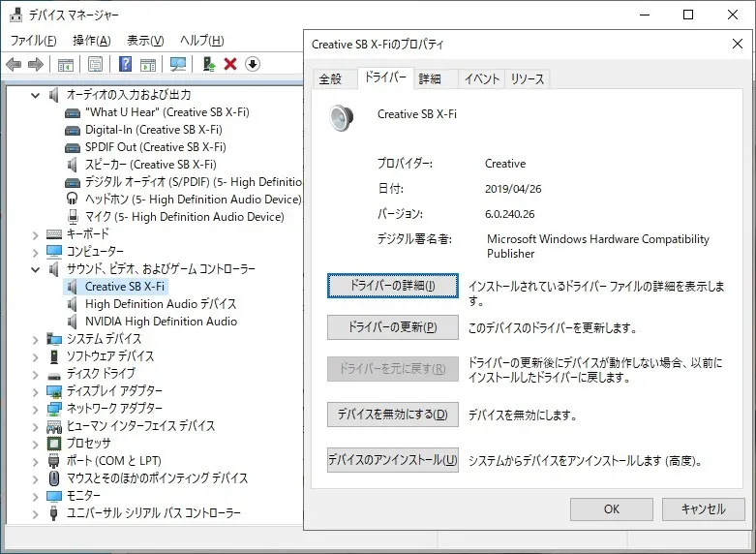The height and width of the screenshot is (554, 756).
Task: Expand the キーボード category
Action: 35,235
